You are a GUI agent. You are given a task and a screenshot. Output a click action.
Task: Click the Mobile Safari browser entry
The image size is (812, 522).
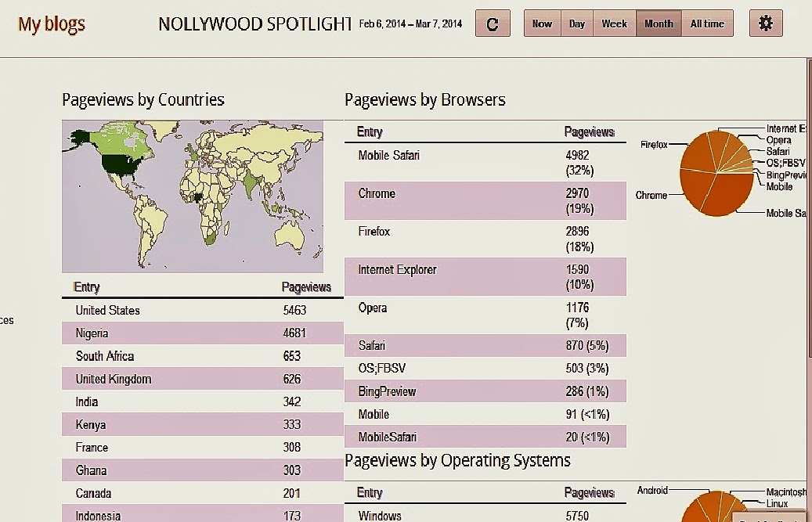[389, 155]
